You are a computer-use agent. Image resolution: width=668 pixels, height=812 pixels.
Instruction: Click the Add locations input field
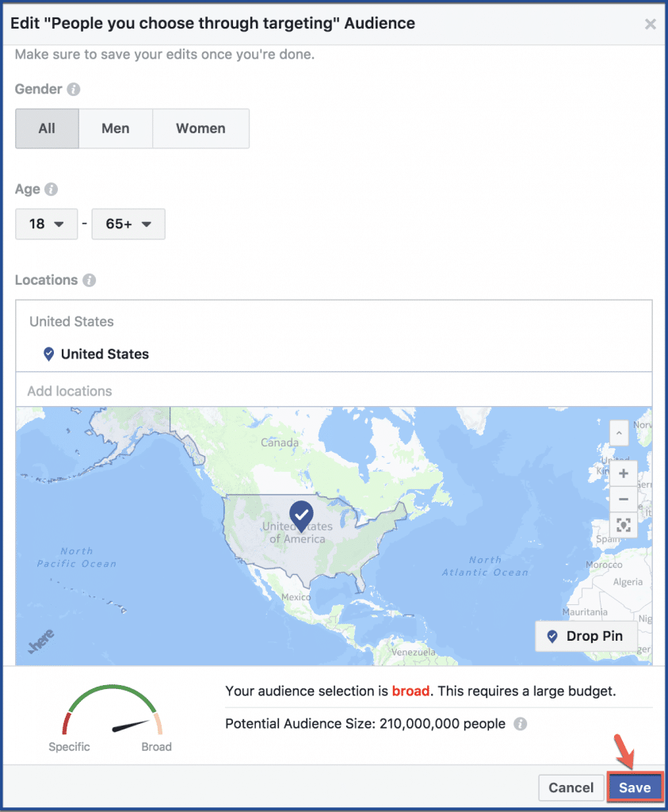tap(333, 391)
